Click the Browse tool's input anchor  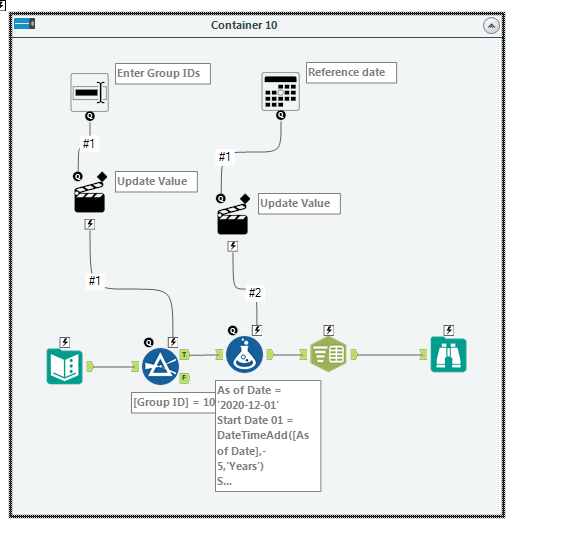(423, 355)
